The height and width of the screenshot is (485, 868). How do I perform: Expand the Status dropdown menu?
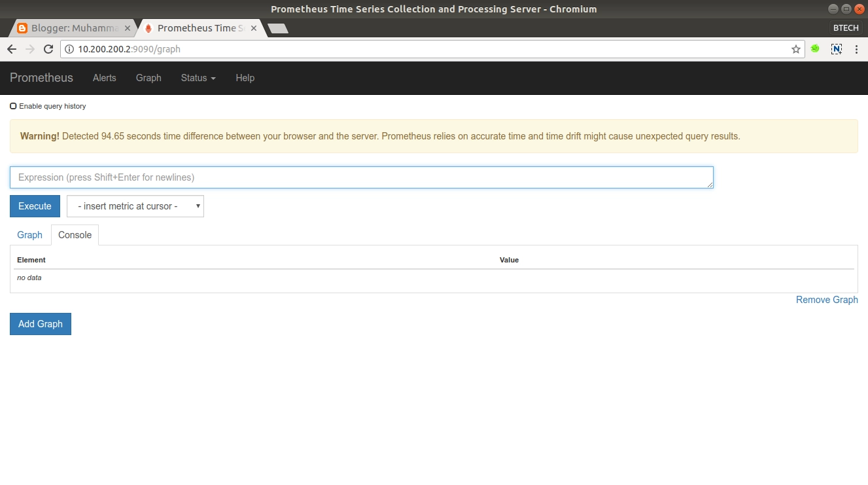198,78
